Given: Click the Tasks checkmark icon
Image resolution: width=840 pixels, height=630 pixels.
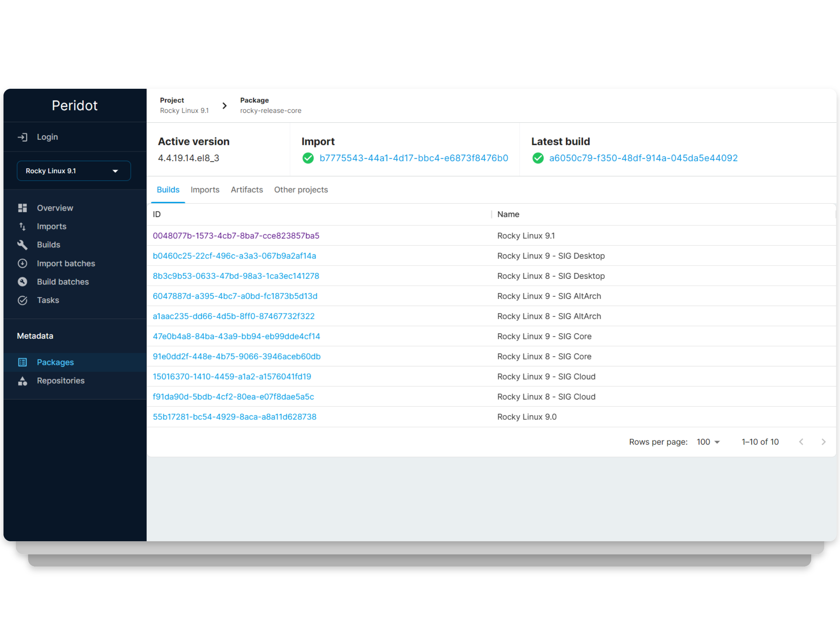Looking at the screenshot, I should [22, 300].
